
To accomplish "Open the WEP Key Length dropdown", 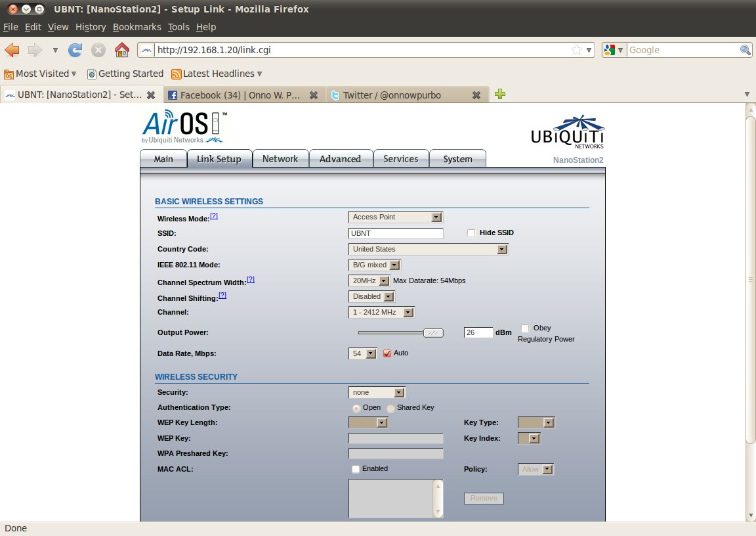I will pos(368,423).
